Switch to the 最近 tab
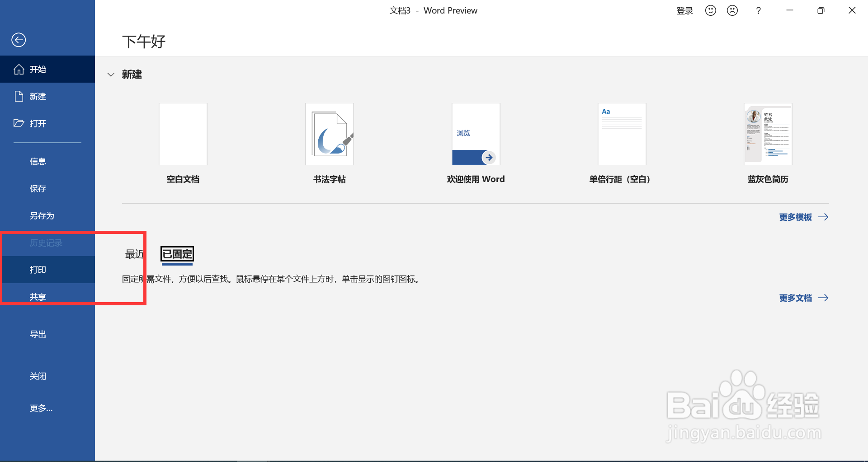The image size is (868, 462). pos(135,254)
